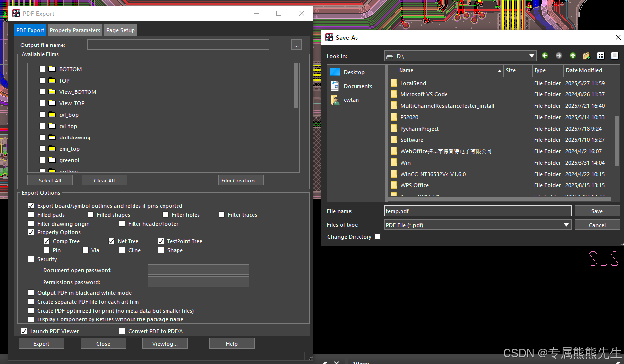Screen dimensions: 624x364
Task: Switch to Property Parameters tab
Action: (75, 30)
